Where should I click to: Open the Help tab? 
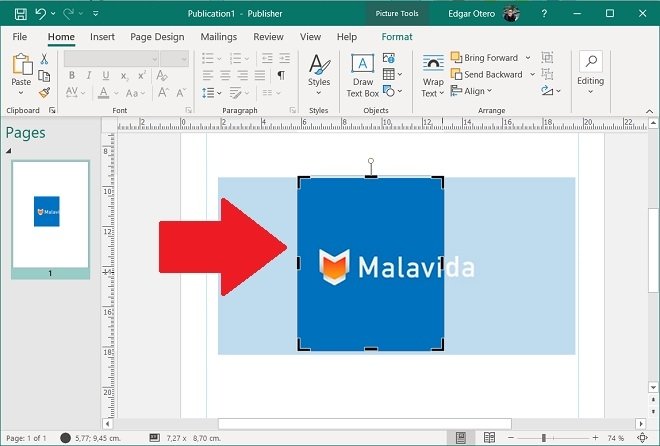(x=347, y=37)
